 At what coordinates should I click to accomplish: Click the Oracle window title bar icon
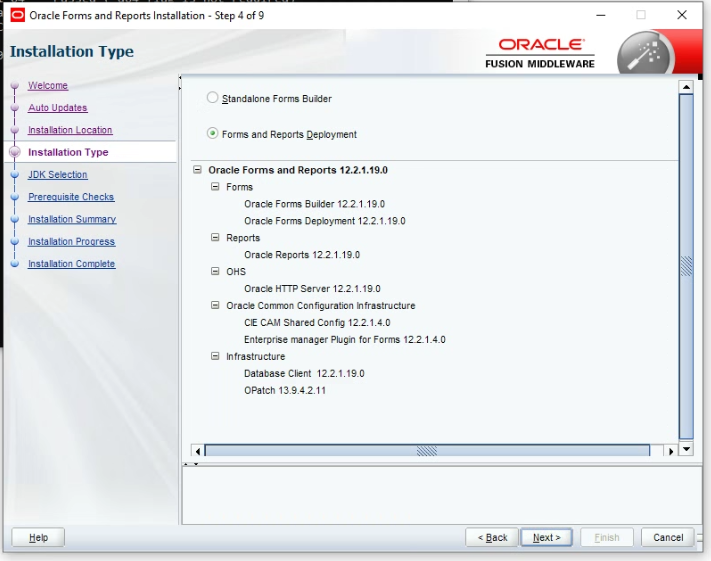point(18,15)
